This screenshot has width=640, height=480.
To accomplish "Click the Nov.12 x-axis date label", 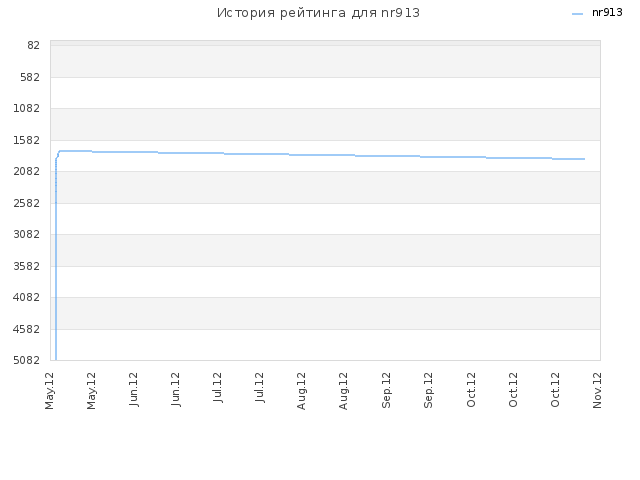I will (x=597, y=390).
